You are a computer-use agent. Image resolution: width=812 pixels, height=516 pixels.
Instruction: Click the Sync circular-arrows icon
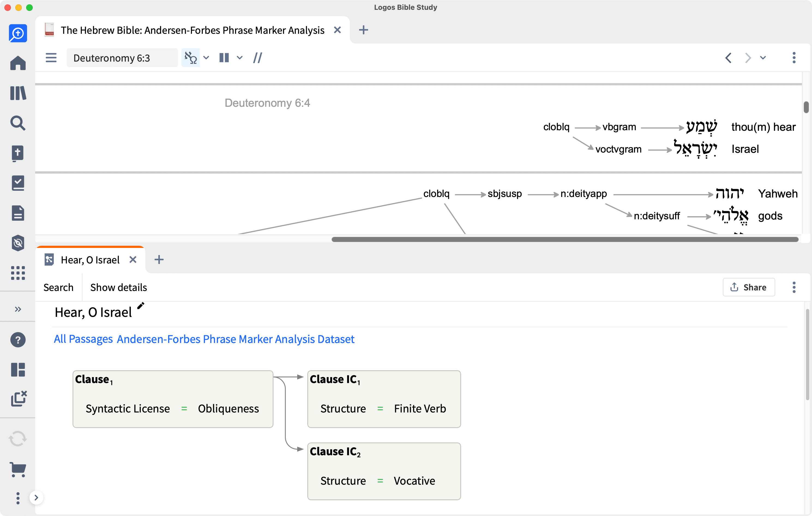18,439
